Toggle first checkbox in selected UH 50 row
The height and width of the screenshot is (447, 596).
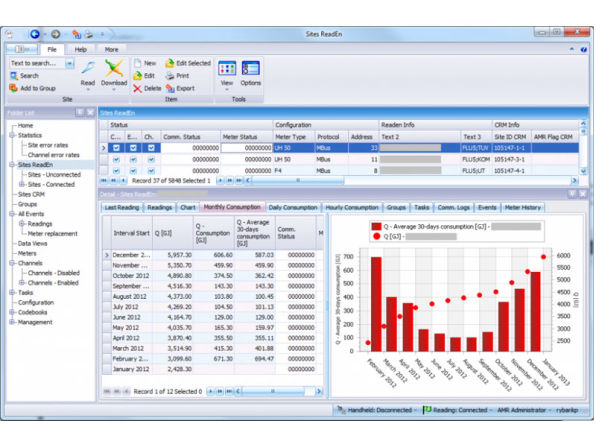[x=116, y=148]
